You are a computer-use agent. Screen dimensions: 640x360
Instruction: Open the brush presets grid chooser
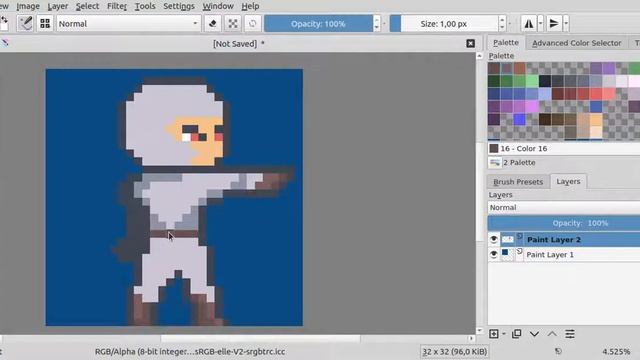tap(45, 23)
